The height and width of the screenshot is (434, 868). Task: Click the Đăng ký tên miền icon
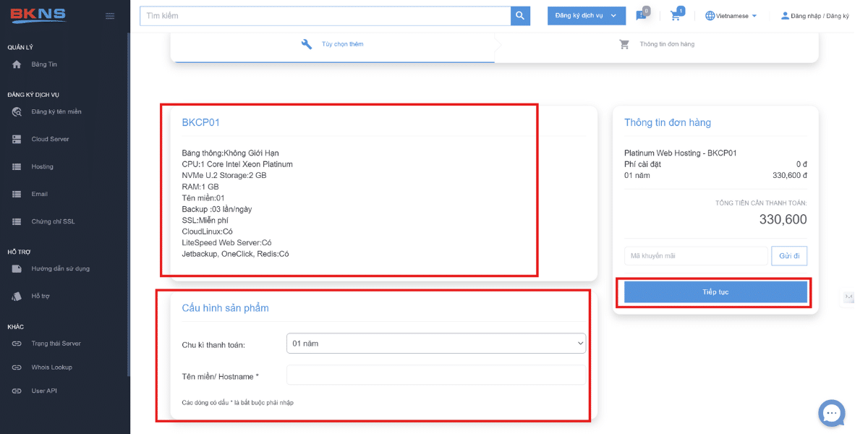[x=17, y=112]
